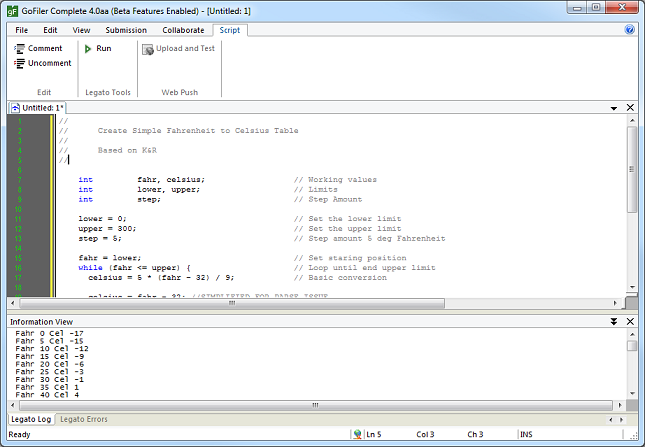The height and width of the screenshot is (447, 645).
Task: Click the "Ready" status text
Action: tap(19, 434)
